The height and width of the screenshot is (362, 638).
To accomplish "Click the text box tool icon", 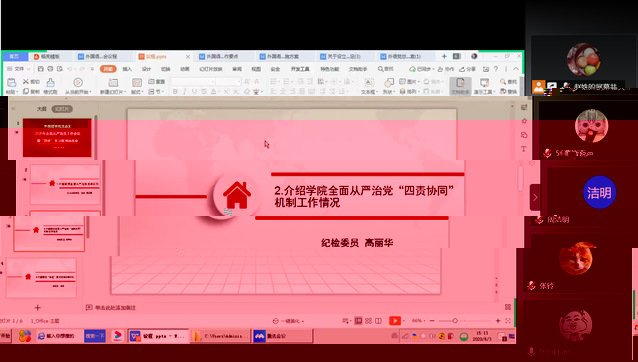I will [369, 83].
